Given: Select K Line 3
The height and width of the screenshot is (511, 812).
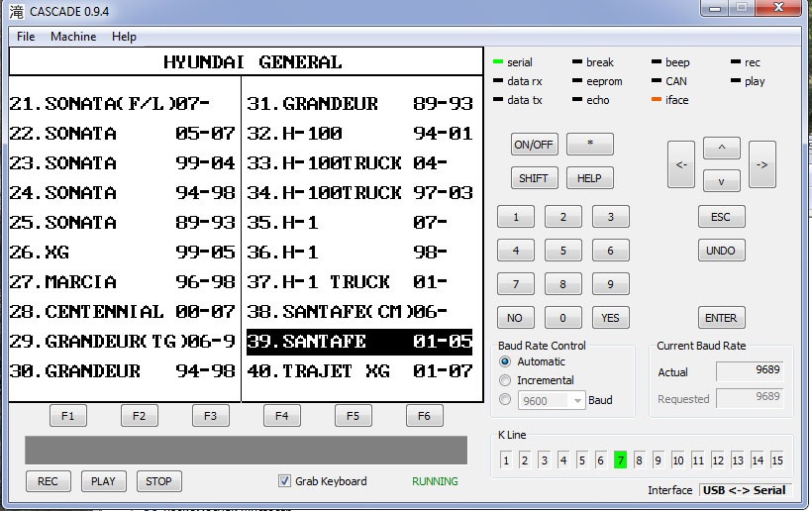Looking at the screenshot, I should pyautogui.click(x=544, y=460).
